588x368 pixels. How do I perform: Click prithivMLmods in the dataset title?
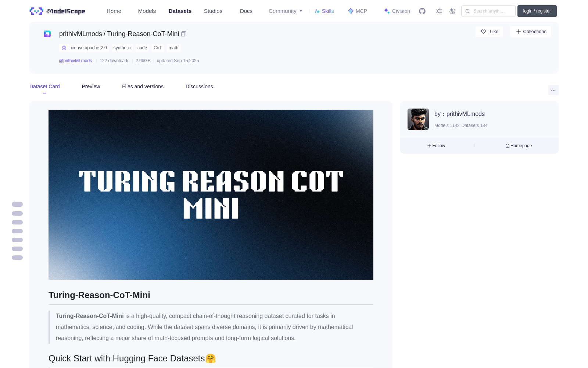pos(80,34)
